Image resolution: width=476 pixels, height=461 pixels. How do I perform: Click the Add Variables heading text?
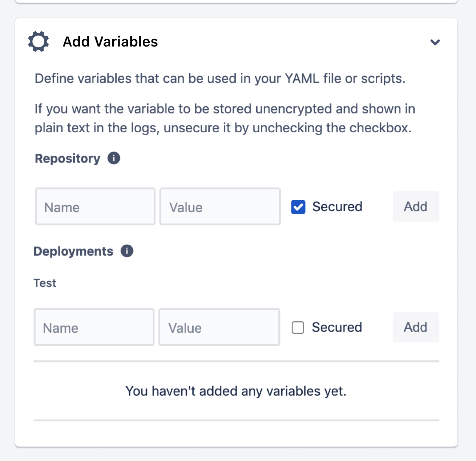pyautogui.click(x=110, y=42)
